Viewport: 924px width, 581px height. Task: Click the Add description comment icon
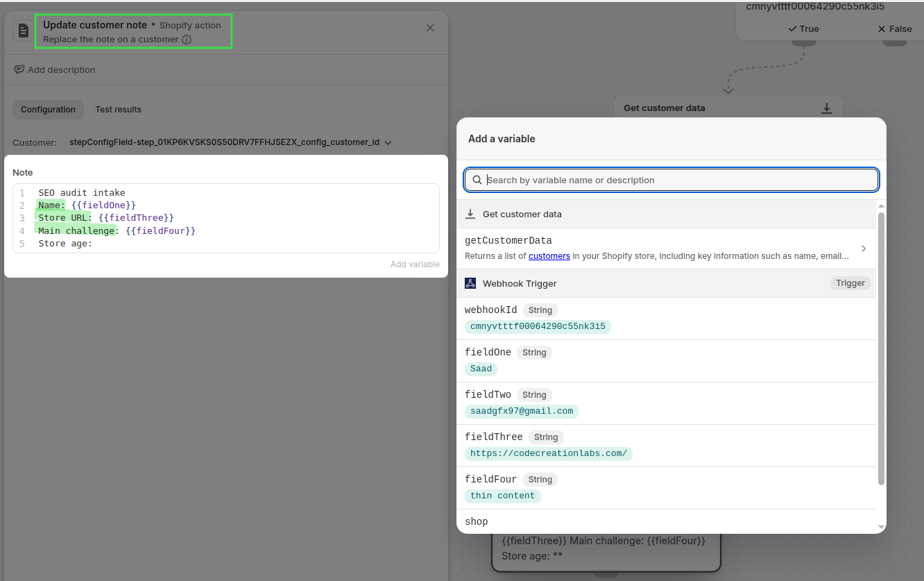19,69
